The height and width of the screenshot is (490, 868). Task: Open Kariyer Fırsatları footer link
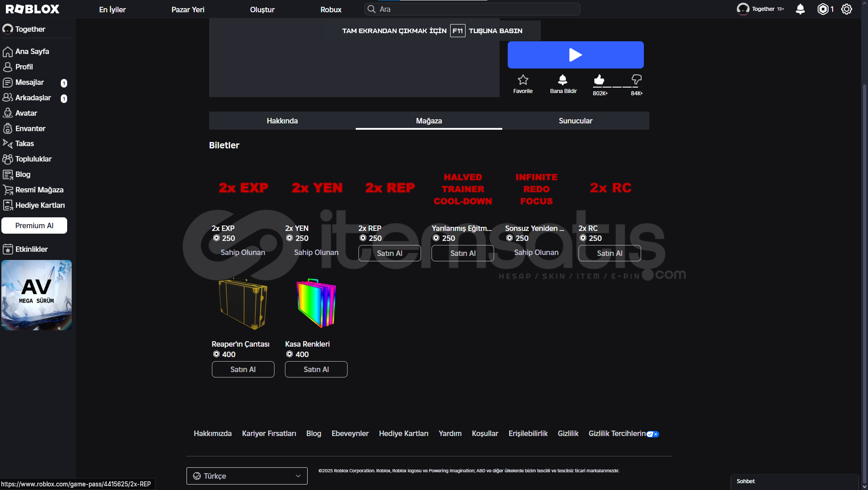pyautogui.click(x=269, y=434)
